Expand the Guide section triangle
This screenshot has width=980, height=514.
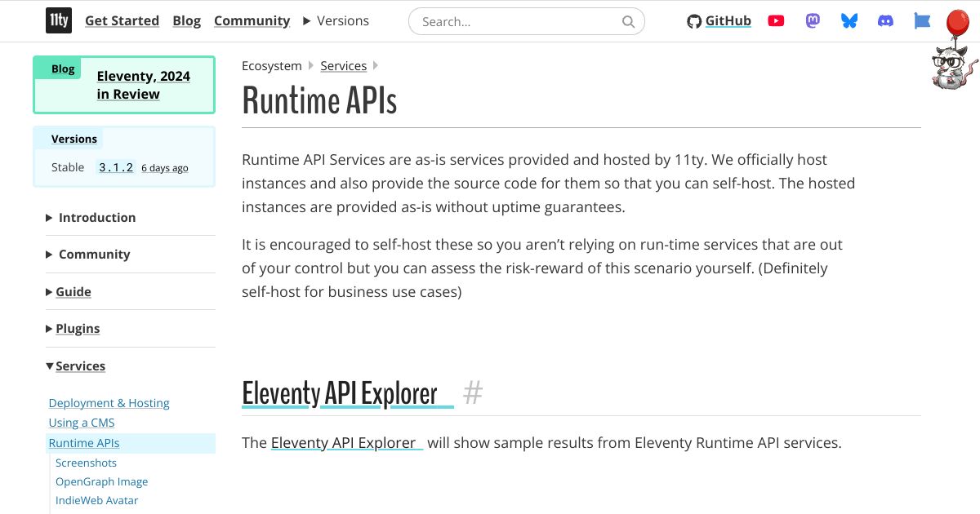tap(50, 291)
